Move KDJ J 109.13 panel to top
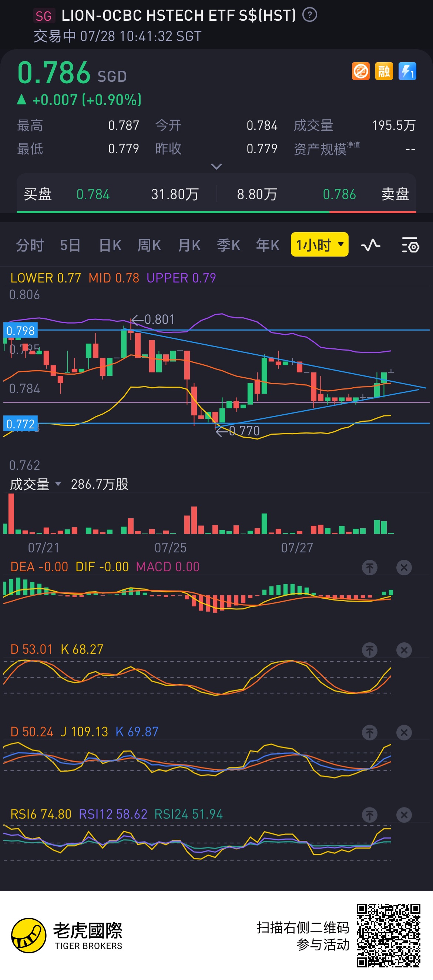The width and height of the screenshot is (433, 980). click(x=369, y=733)
